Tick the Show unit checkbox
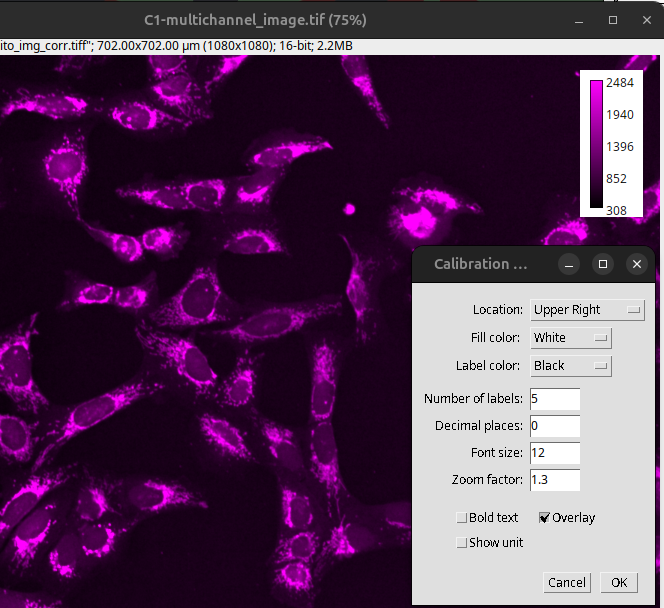The width and height of the screenshot is (664, 608). click(x=462, y=543)
